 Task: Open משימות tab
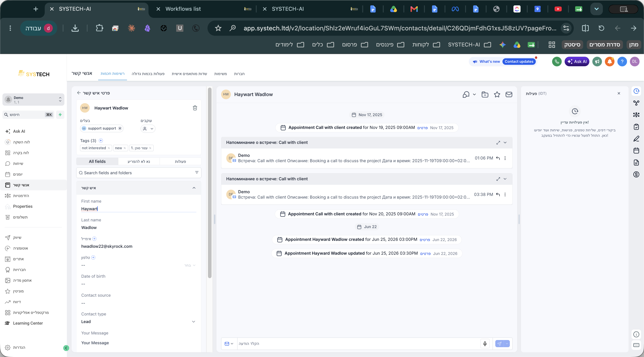(220, 74)
